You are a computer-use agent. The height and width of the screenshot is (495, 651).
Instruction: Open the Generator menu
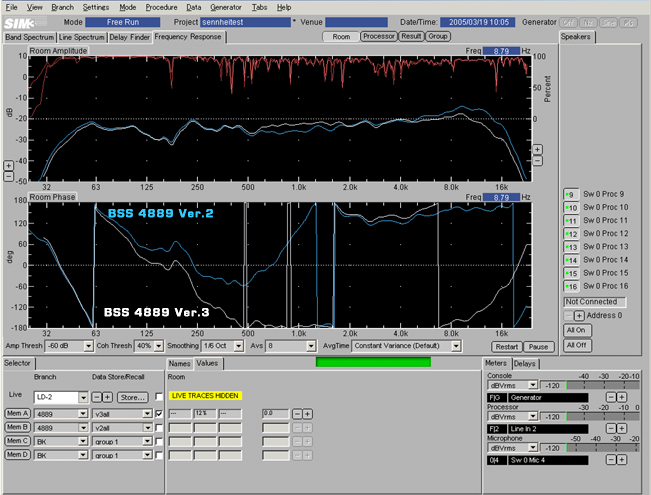226,7
